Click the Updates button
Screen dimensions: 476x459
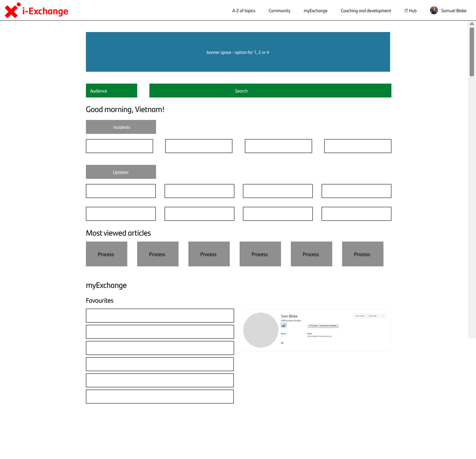121,172
